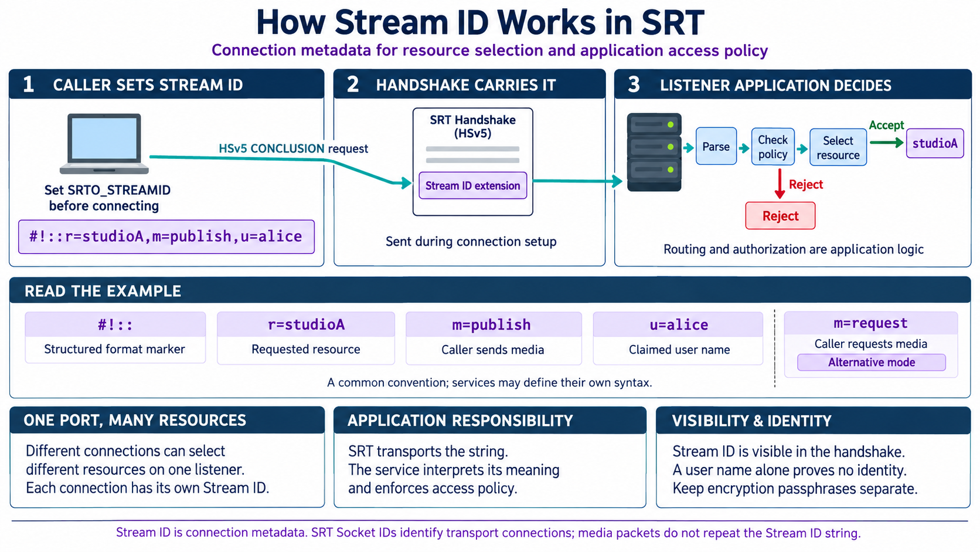Click the Stream ID extension box
This screenshot has height=552, width=980.
pos(473,185)
